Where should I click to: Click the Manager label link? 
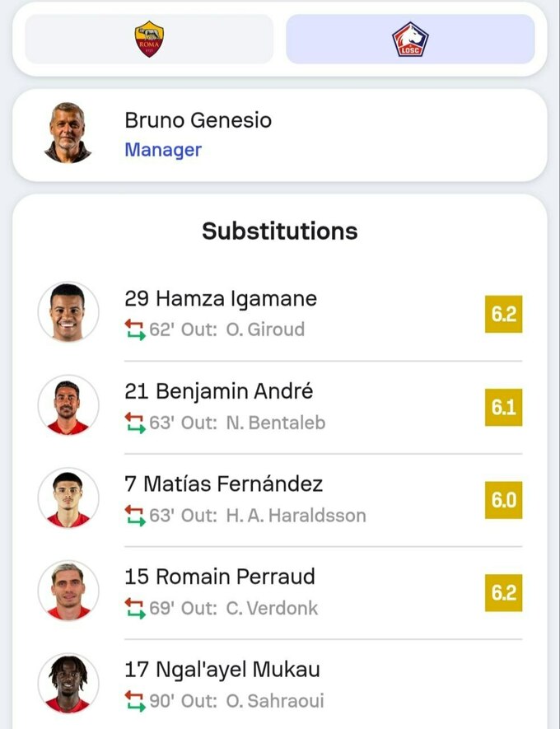click(x=163, y=150)
